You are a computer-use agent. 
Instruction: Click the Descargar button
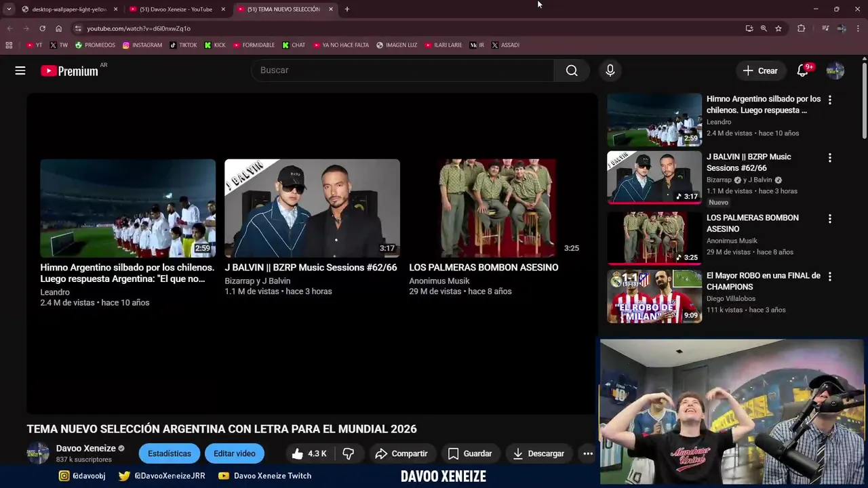pyautogui.click(x=539, y=453)
